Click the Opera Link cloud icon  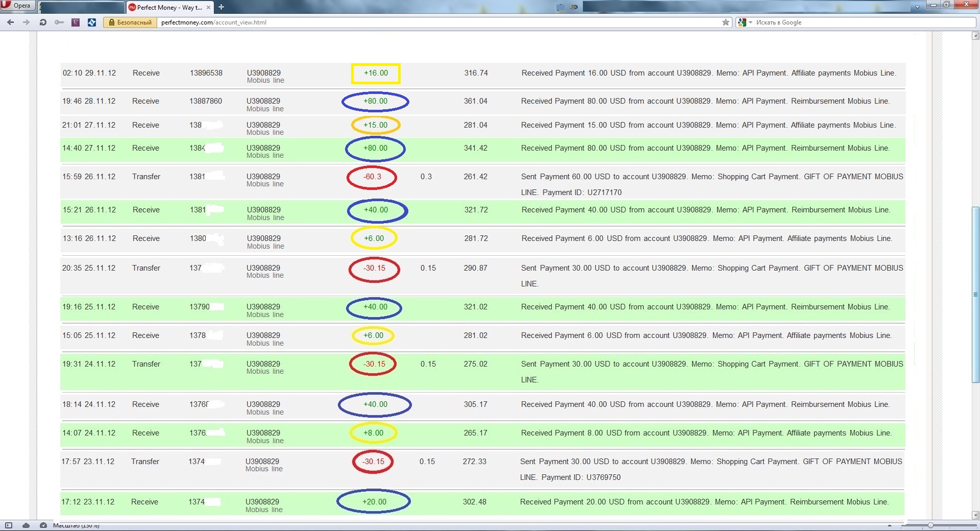coord(26,525)
